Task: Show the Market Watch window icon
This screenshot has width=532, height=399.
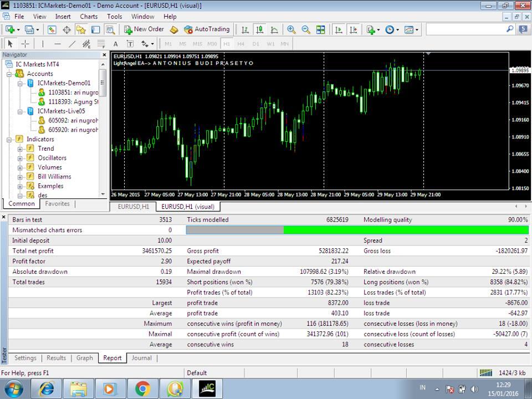Action: [x=52, y=30]
